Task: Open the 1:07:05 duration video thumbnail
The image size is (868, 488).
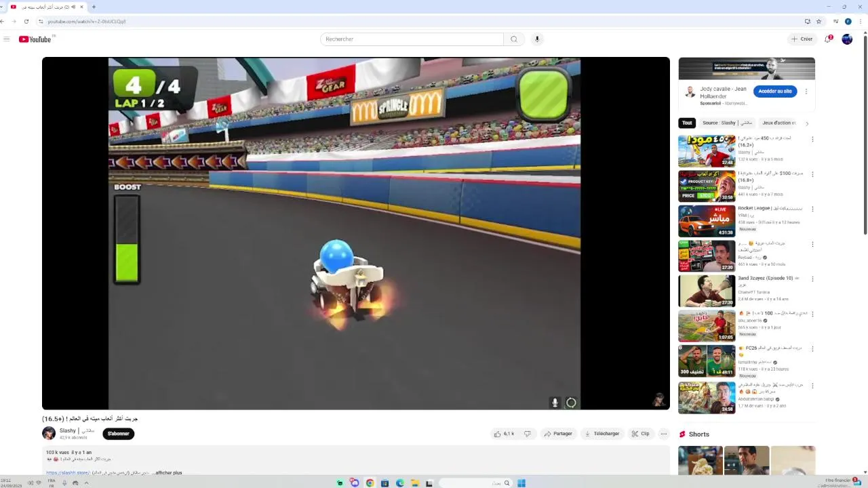Action: (707, 326)
